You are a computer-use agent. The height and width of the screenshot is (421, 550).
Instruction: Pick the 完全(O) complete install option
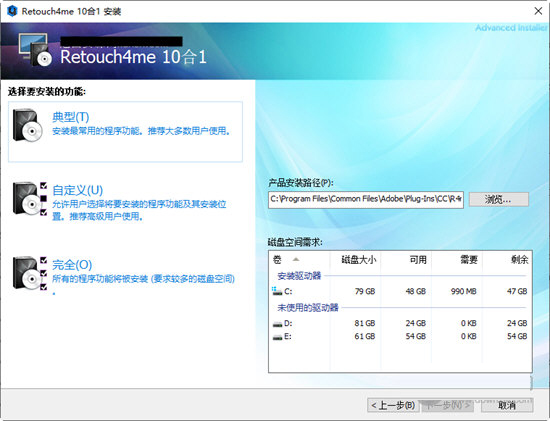72,265
